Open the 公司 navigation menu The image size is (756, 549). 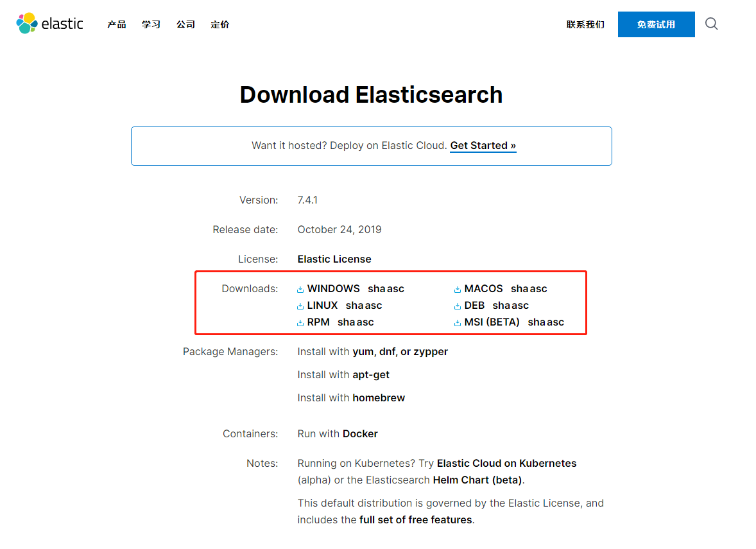[185, 24]
